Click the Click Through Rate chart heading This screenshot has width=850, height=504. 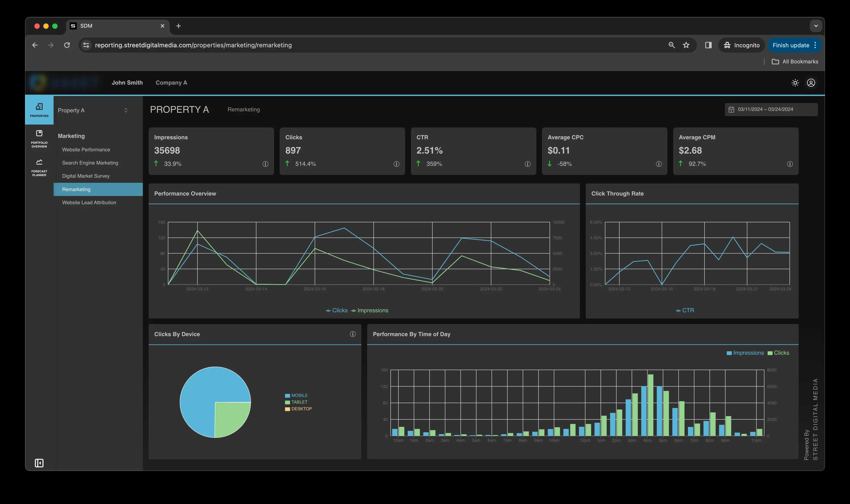(x=617, y=194)
